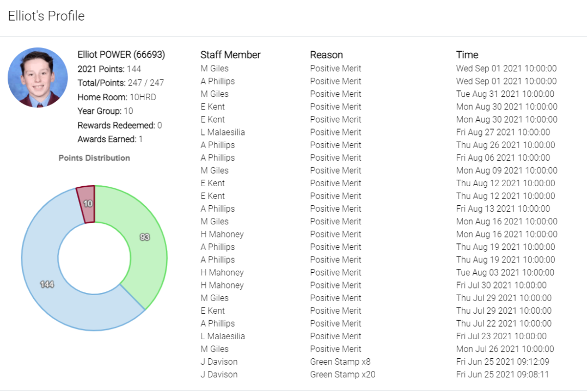Screen dimensions: 587x392
Task: Click the 2021 Points: 144 line
Action: coord(110,69)
